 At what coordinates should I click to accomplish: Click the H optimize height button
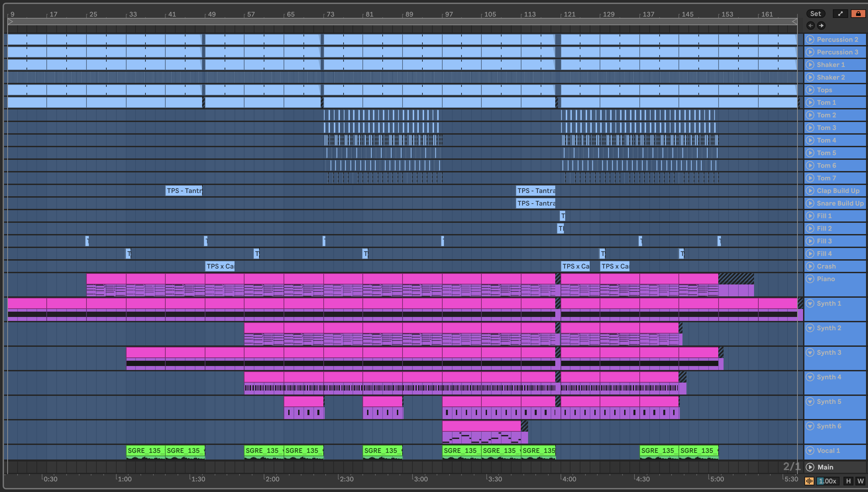click(848, 481)
